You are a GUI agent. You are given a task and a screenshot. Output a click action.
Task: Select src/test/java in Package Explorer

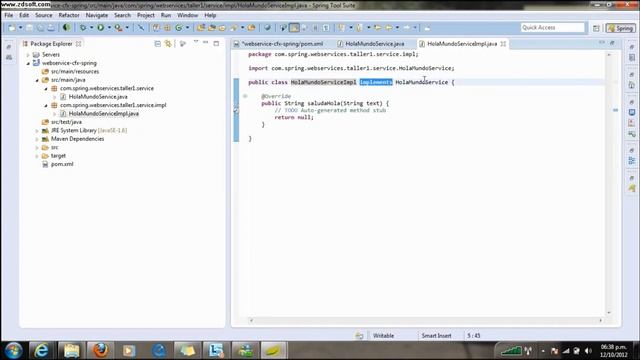click(x=66, y=122)
